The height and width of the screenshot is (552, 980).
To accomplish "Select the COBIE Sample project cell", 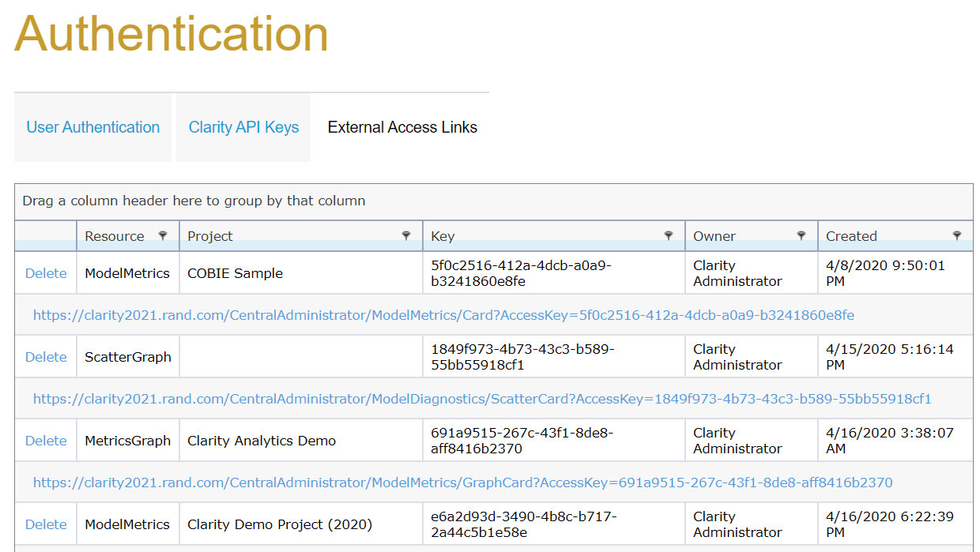I will coord(301,273).
